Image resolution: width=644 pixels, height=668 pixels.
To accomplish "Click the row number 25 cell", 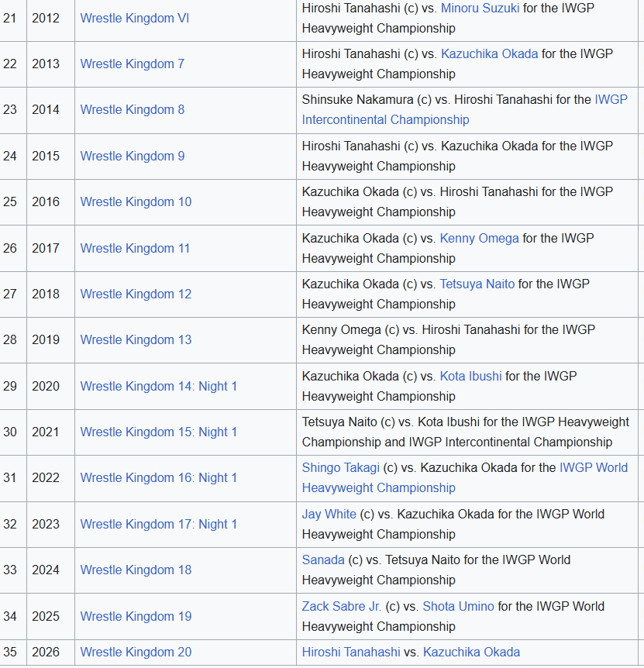I will click(x=12, y=202).
